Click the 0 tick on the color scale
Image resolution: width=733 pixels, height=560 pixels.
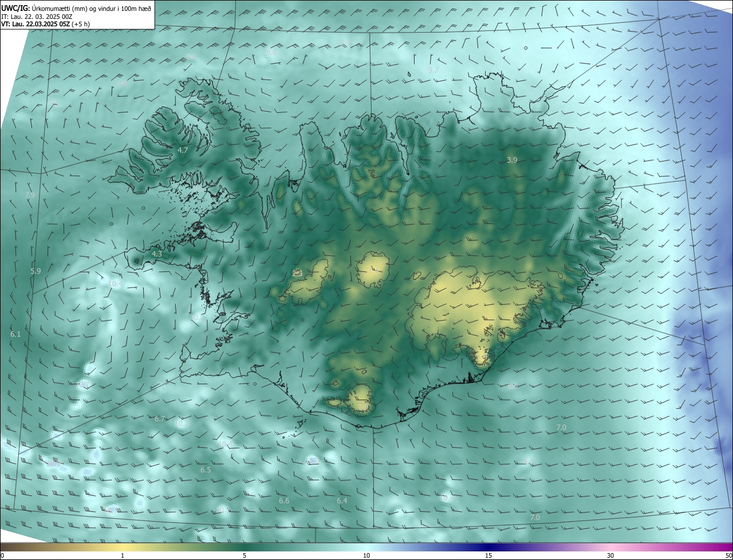tap(2, 555)
